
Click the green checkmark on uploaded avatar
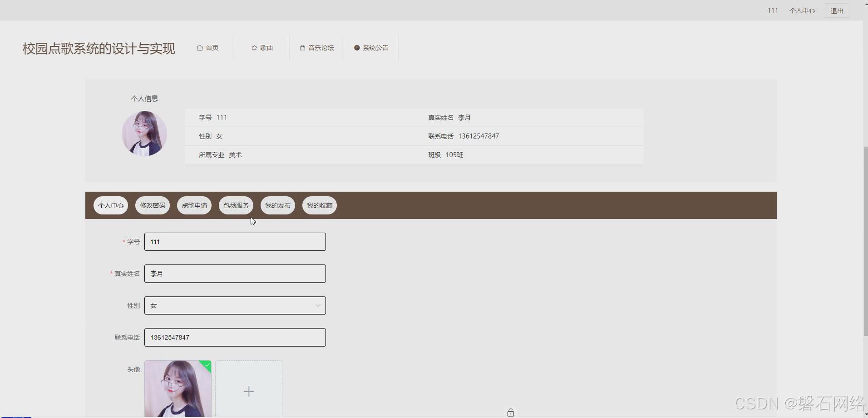pos(207,365)
